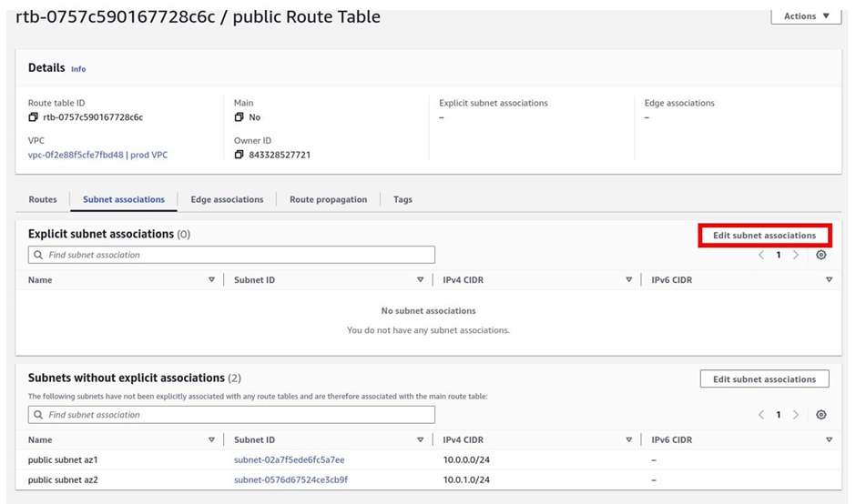This screenshot has height=504, width=856.
Task: Go to next page of explicit associations
Action: point(796,255)
